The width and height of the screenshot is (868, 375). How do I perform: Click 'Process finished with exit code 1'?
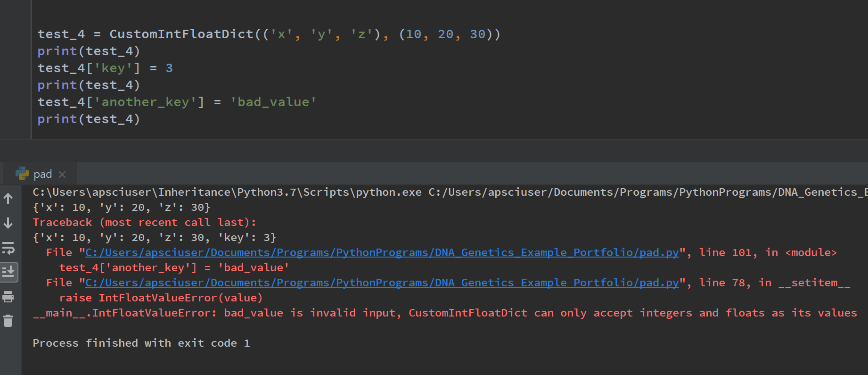pyautogui.click(x=141, y=343)
